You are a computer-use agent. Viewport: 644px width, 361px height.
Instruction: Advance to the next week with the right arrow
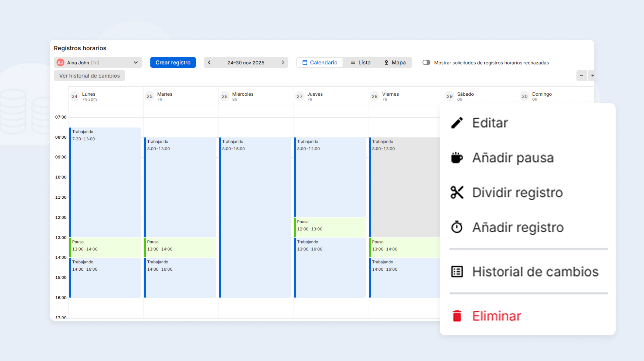pyautogui.click(x=283, y=62)
